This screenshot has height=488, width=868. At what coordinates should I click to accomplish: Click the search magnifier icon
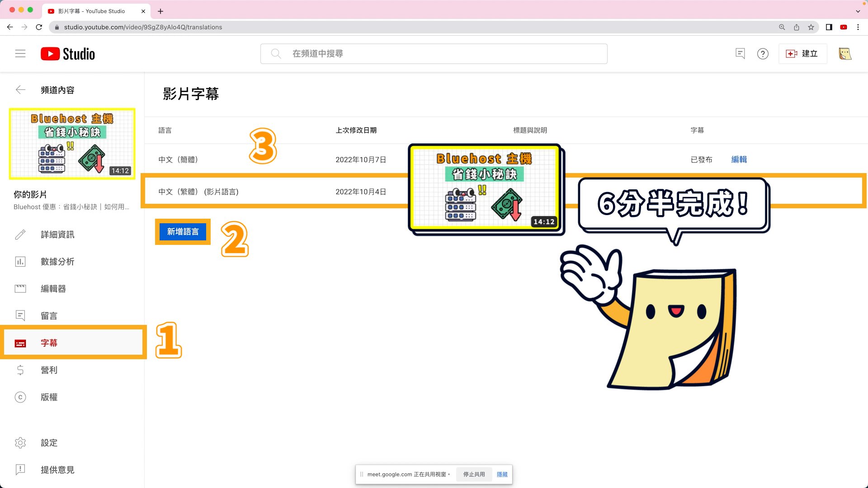pos(276,54)
